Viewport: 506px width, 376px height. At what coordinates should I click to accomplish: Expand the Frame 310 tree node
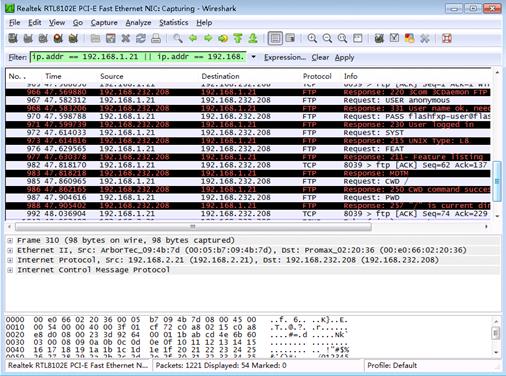click(x=10, y=240)
